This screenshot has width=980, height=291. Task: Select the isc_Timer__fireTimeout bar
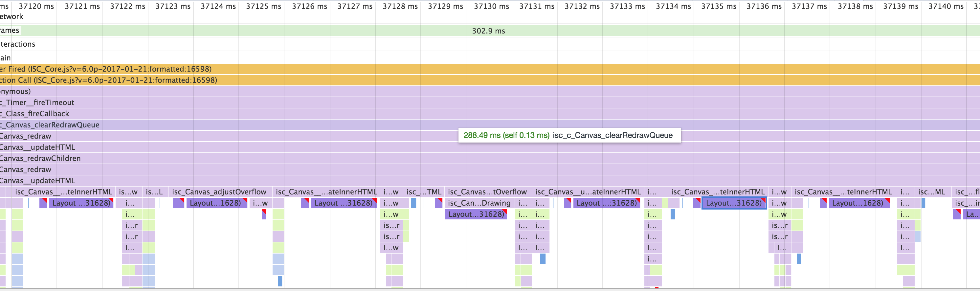click(490, 103)
